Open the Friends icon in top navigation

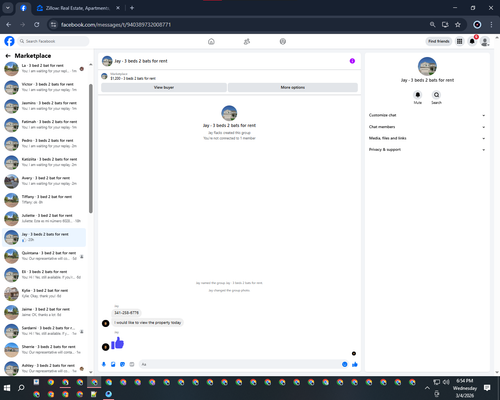[x=247, y=41]
